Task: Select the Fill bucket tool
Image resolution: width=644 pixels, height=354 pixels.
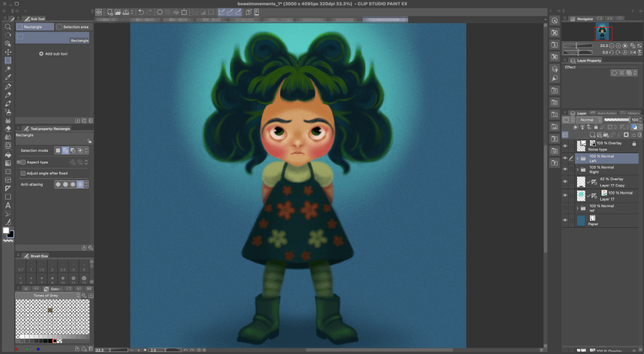Action: click(x=8, y=155)
